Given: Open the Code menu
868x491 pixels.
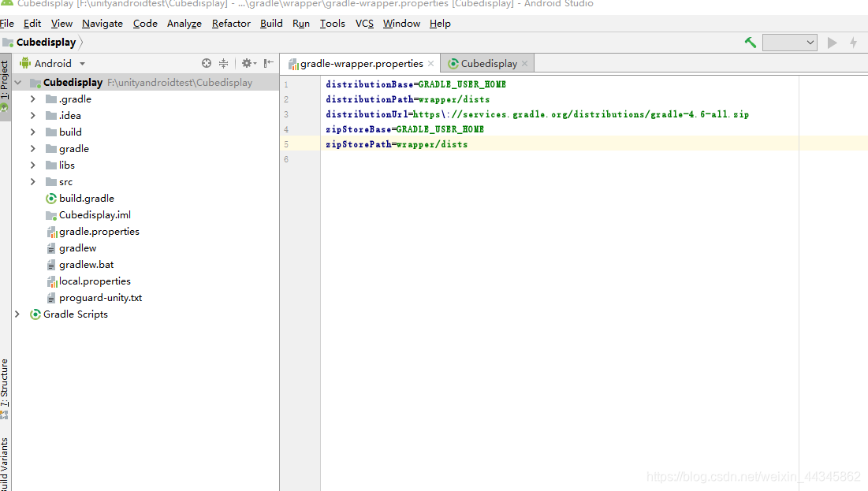Looking at the screenshot, I should [x=145, y=23].
